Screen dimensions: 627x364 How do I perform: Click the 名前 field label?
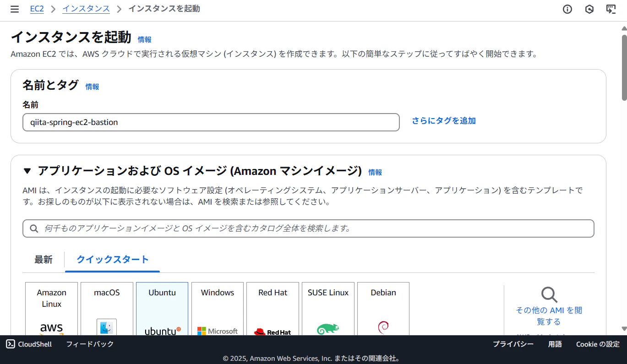tap(30, 105)
